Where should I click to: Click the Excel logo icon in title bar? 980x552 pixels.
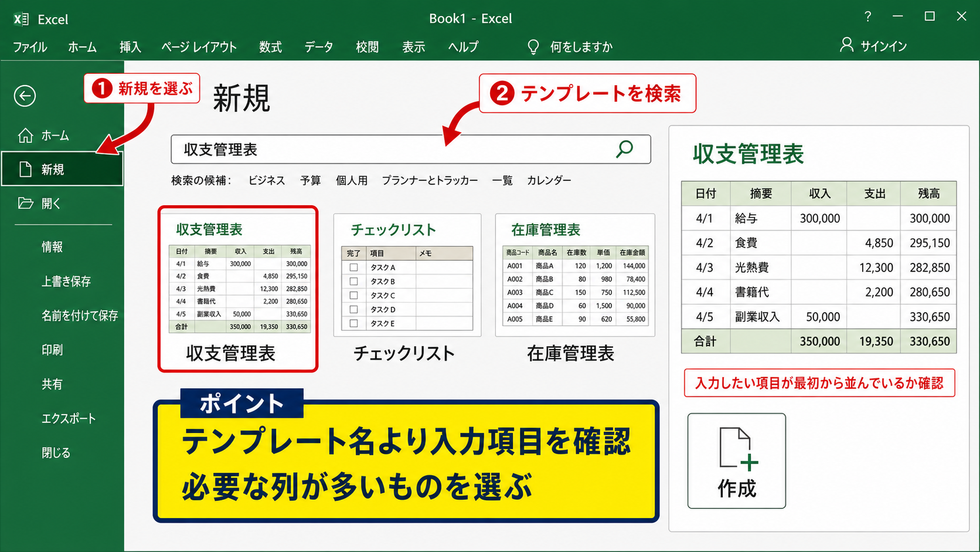pos(21,19)
